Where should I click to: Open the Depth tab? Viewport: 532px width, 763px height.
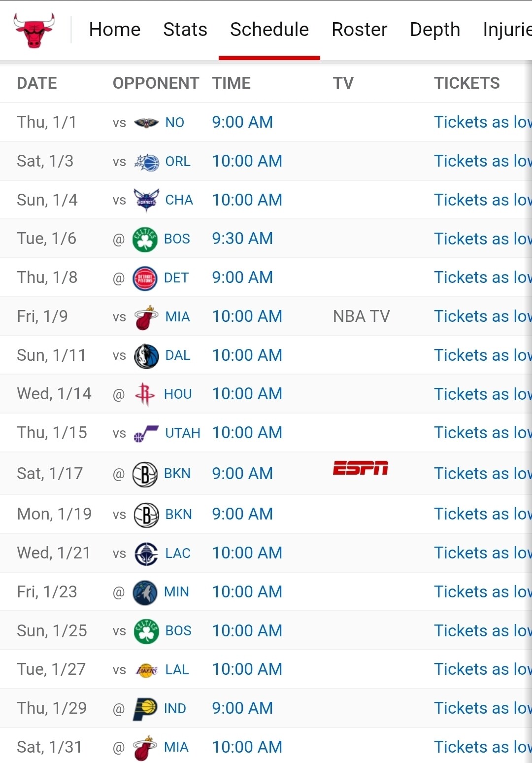435,30
